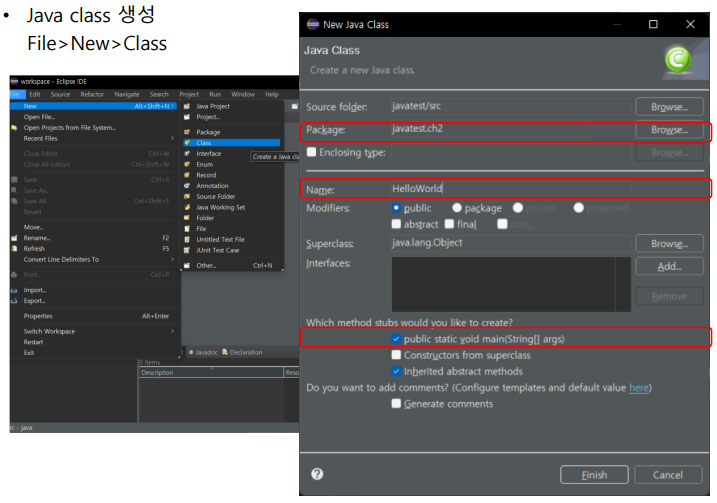This screenshot has width=717, height=503.
Task: Click the Import icon in File menu
Action: 14,290
